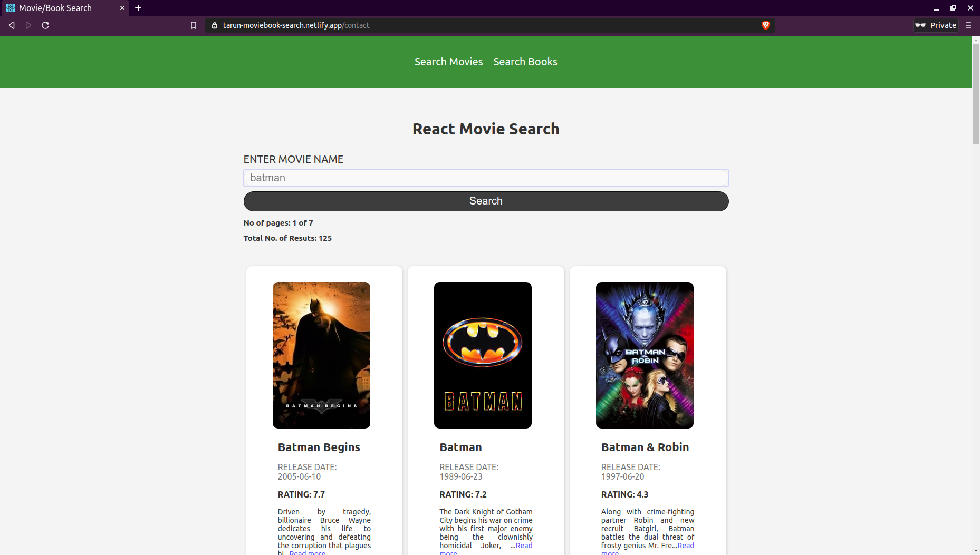Bookmark this page with bookmark icon

click(x=194, y=25)
